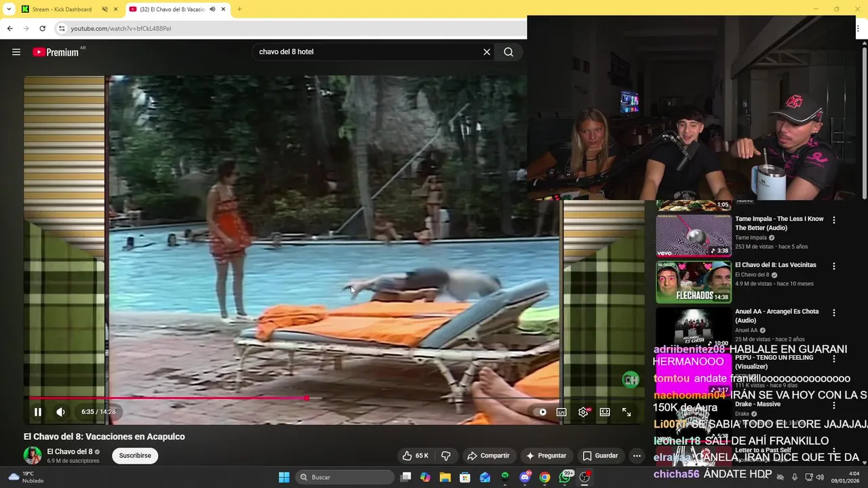Reload the current page
This screenshot has height=488, width=868.
coord(42,28)
